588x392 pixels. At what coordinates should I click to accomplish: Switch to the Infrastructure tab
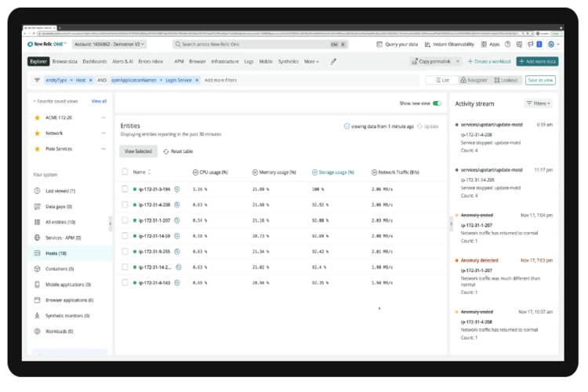coord(225,61)
